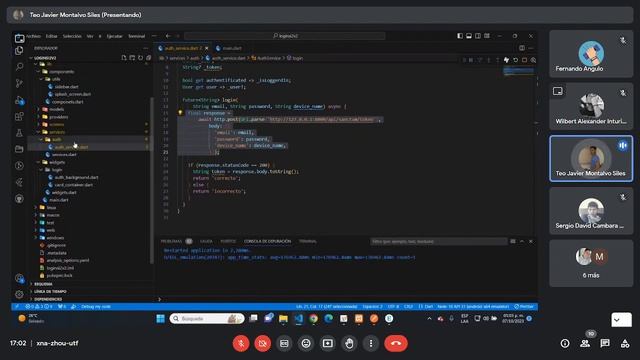Open Meet more options three-dot button
This screenshot has height=360, width=640.
[371, 344]
